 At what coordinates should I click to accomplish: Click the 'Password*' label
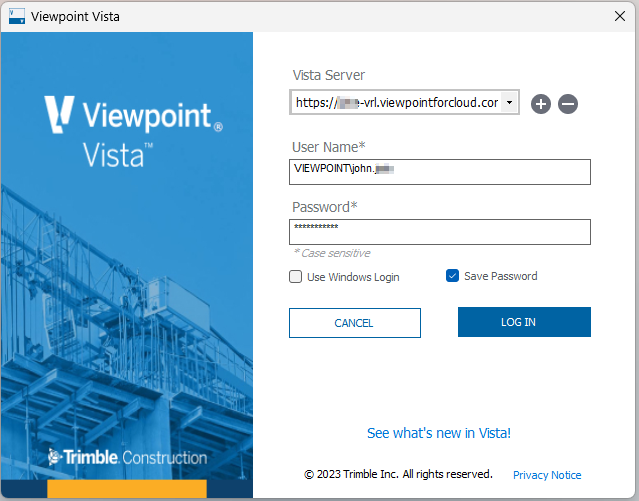coord(324,207)
